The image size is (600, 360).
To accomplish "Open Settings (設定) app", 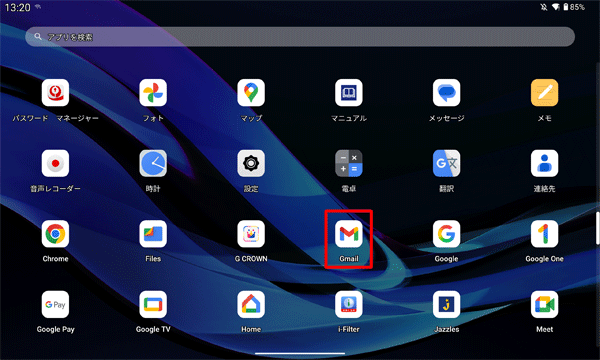I will point(251,163).
